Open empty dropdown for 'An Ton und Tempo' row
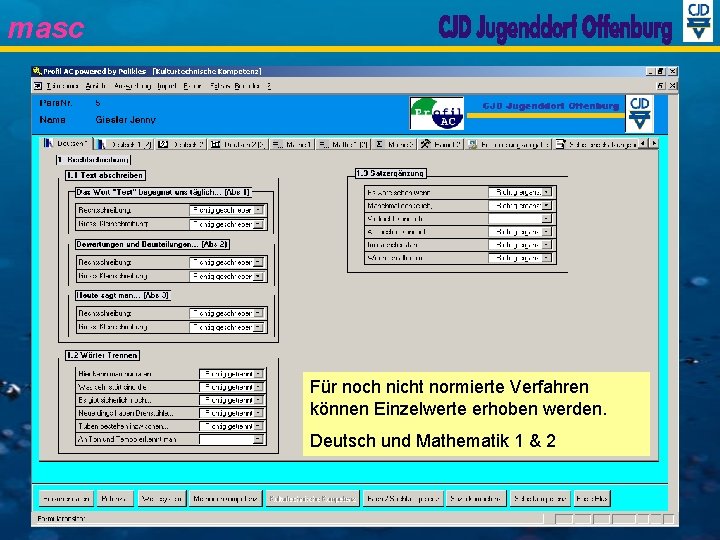Image resolution: width=720 pixels, height=540 pixels. point(259,440)
